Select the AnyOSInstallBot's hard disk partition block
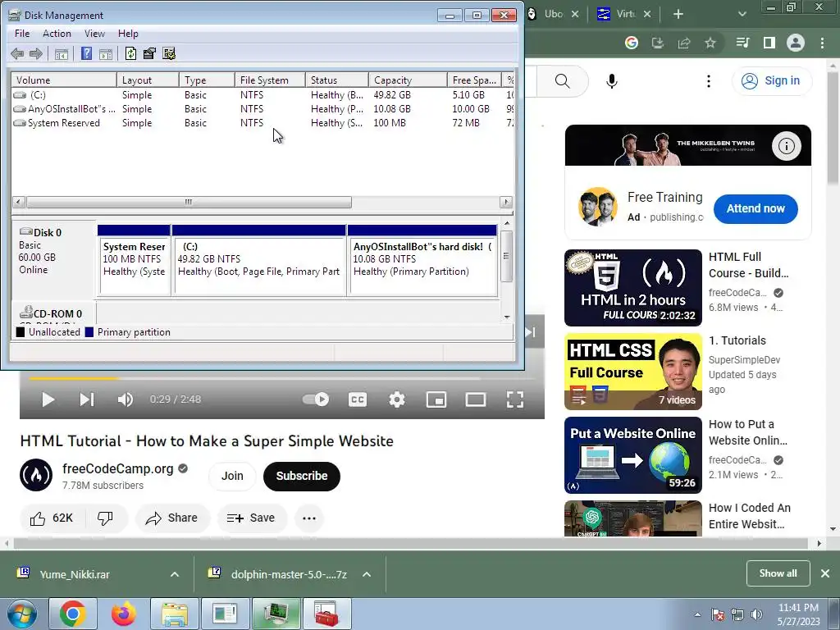The width and height of the screenshot is (840, 630). pos(422,260)
